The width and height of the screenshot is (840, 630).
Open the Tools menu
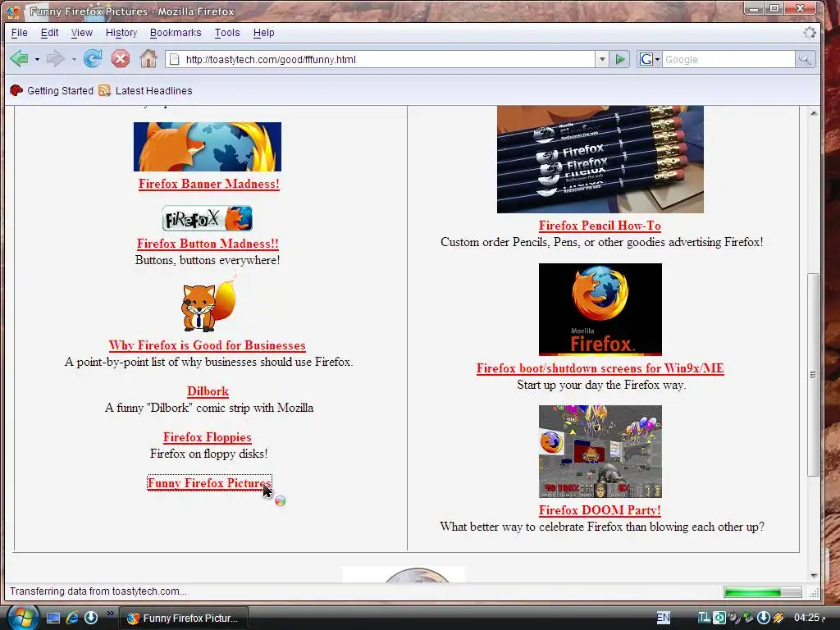click(227, 33)
